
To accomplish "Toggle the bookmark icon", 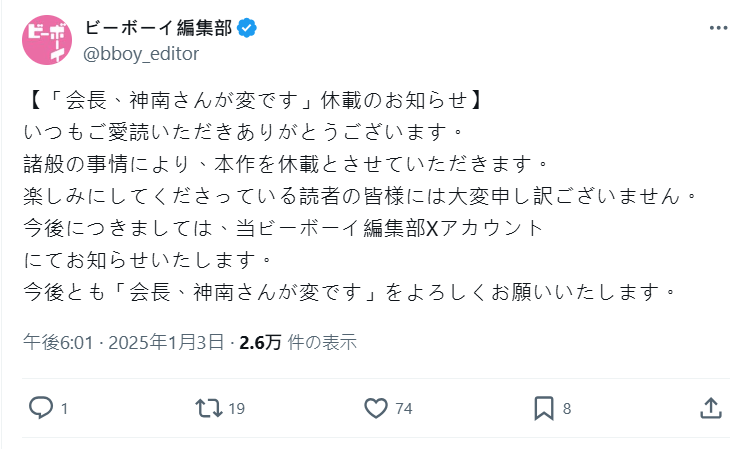I will [x=544, y=408].
